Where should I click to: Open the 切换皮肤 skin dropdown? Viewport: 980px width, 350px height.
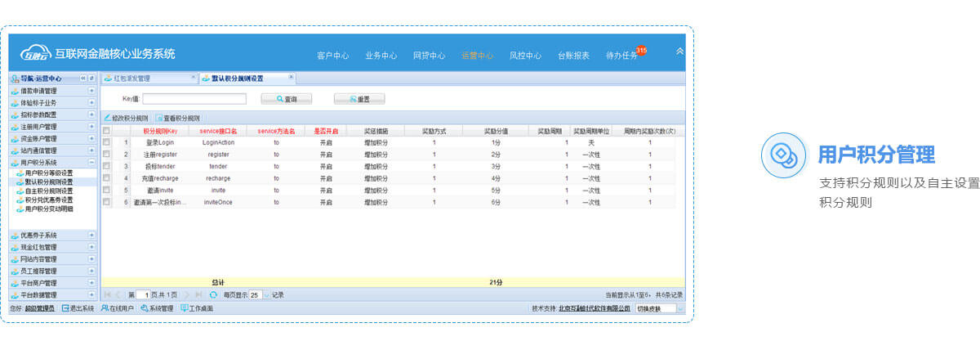[x=679, y=309]
